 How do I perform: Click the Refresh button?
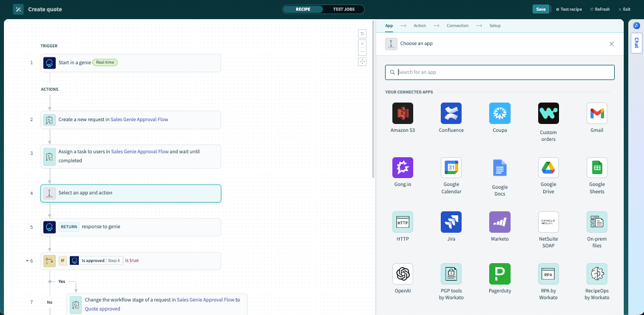(600, 9)
